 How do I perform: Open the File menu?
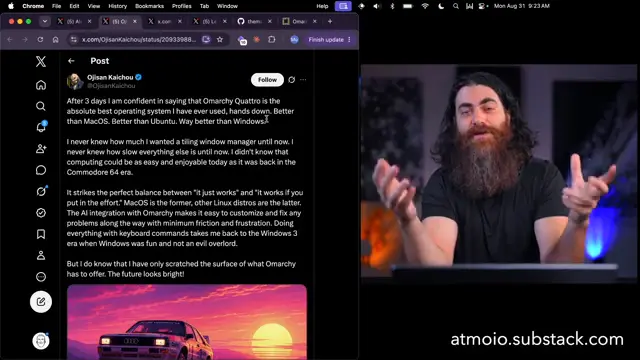(x=56, y=6)
